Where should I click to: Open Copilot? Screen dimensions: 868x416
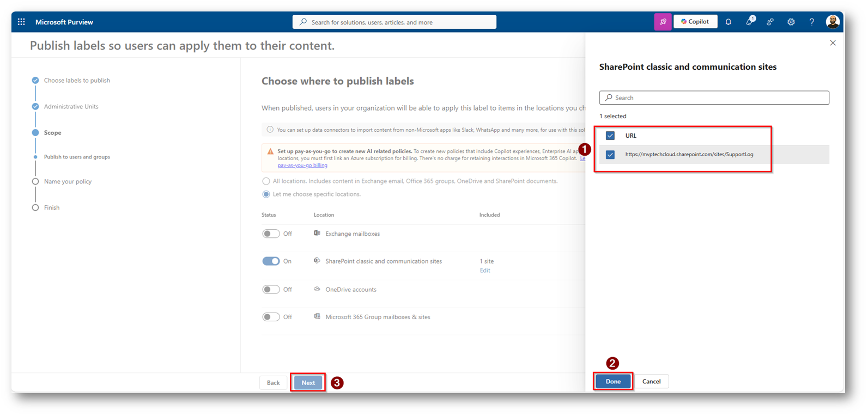[695, 22]
